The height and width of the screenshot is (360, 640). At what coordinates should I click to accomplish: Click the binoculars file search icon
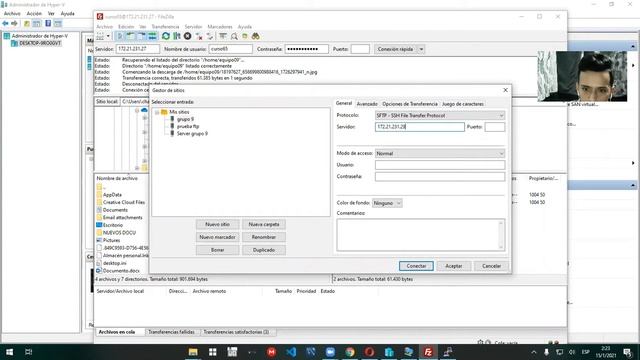point(256,36)
